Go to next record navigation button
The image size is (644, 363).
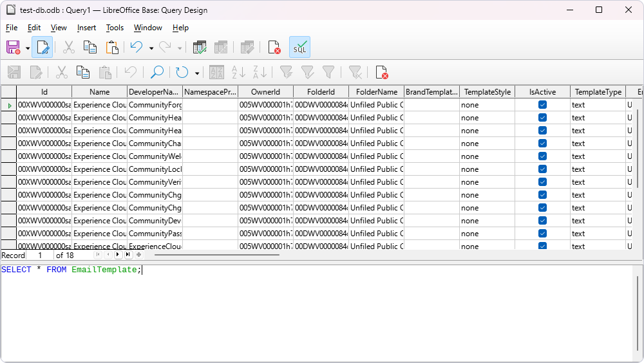(117, 256)
